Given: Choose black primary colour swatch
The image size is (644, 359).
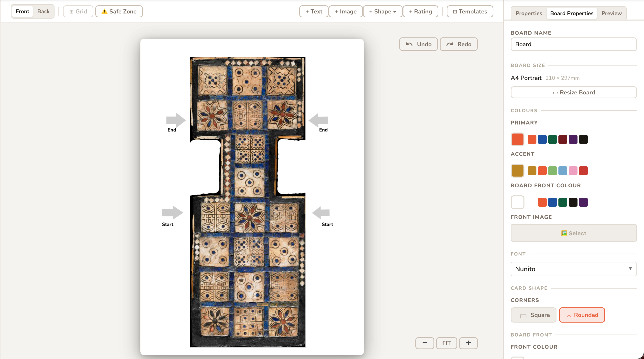Looking at the screenshot, I should pyautogui.click(x=583, y=139).
